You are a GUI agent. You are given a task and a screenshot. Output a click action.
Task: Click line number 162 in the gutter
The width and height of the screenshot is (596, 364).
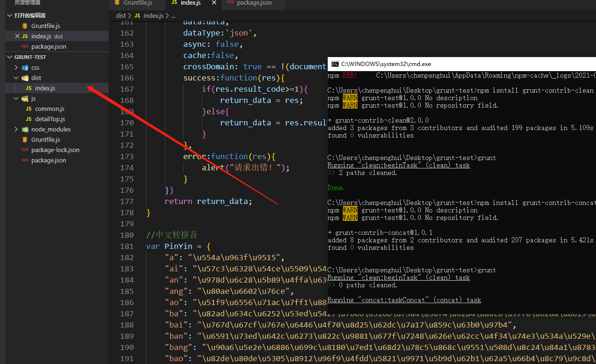tap(127, 33)
